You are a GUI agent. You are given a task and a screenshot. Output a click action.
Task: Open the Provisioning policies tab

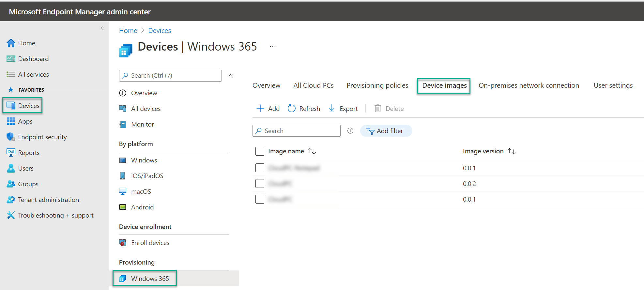[377, 85]
